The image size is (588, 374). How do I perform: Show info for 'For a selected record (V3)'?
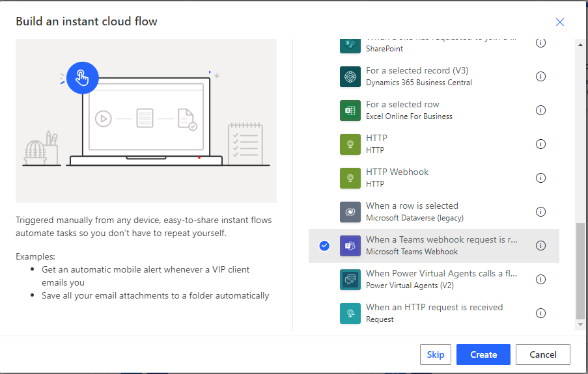pyautogui.click(x=540, y=77)
